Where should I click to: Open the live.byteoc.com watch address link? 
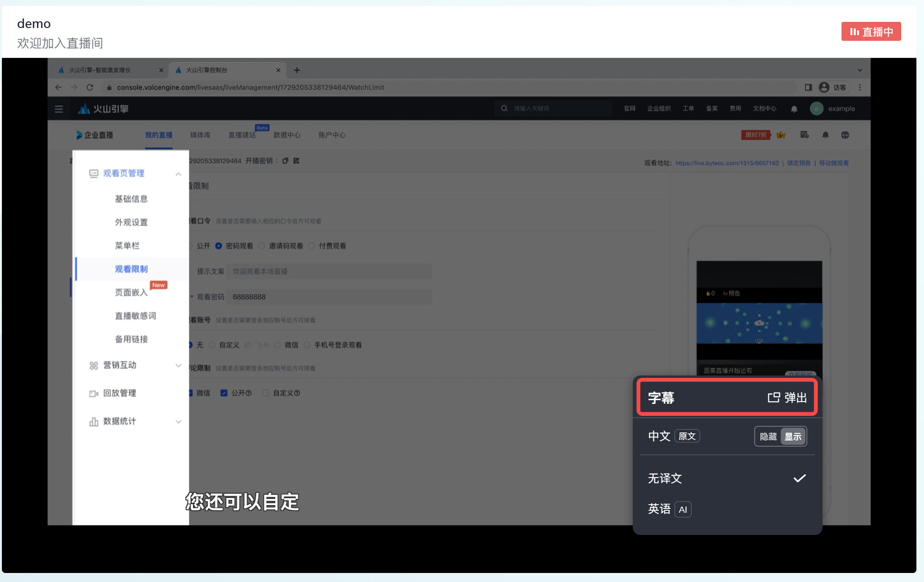tap(727, 163)
